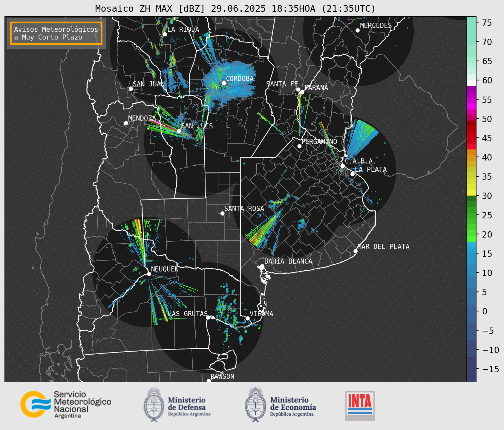
Task: Click the SAN LUIS city marker dot
Action: pyautogui.click(x=179, y=131)
